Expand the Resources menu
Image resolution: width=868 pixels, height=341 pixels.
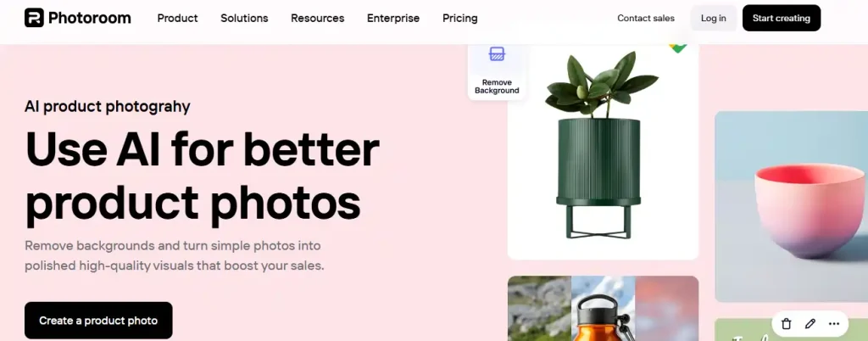coord(317,19)
